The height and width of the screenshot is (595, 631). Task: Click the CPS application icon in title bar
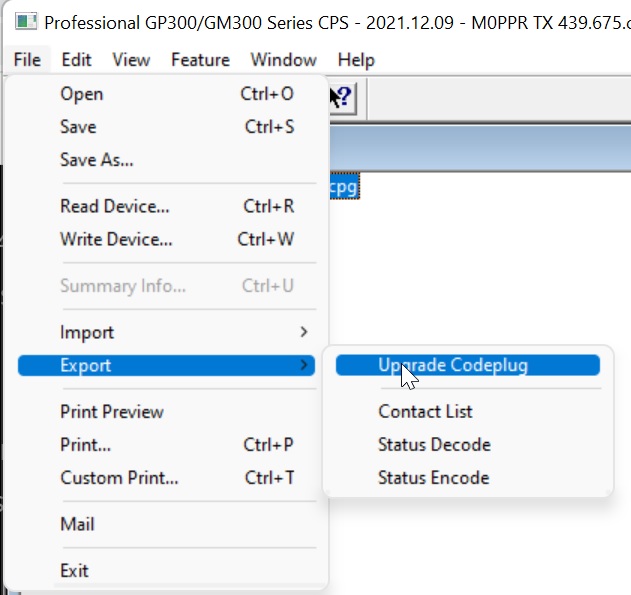pos(26,22)
